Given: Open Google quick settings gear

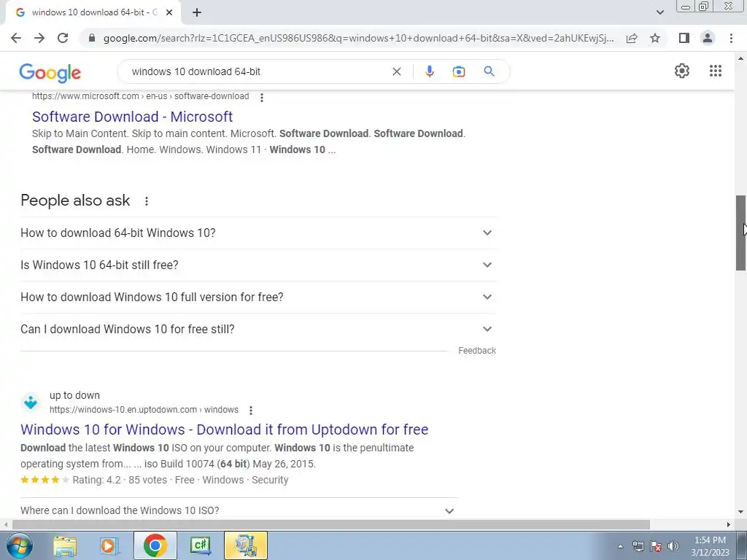Looking at the screenshot, I should (x=682, y=71).
